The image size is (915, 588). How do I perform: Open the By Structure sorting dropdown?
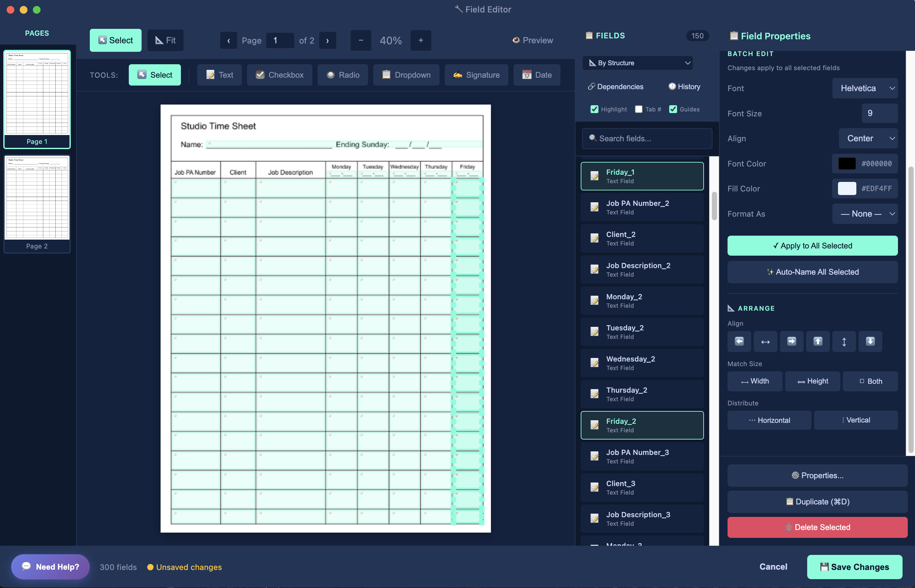click(x=637, y=63)
